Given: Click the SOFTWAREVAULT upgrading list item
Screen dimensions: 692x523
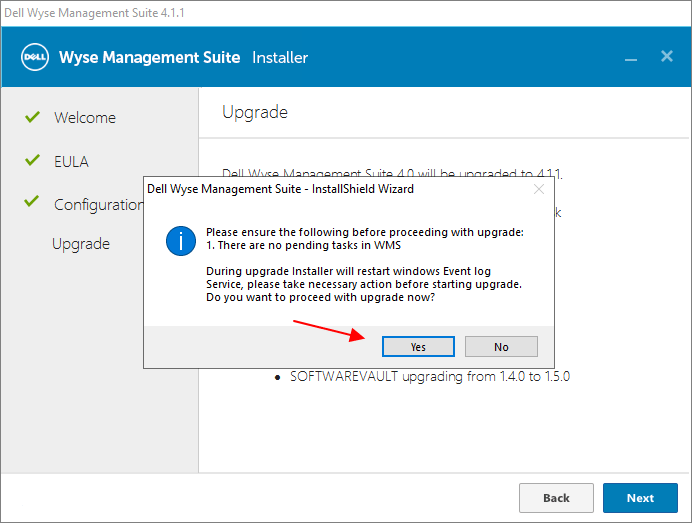Looking at the screenshot, I should 430,376.
